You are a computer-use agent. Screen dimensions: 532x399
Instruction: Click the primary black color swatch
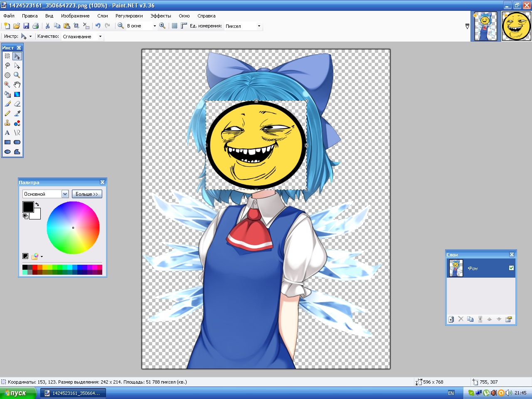(x=28, y=207)
